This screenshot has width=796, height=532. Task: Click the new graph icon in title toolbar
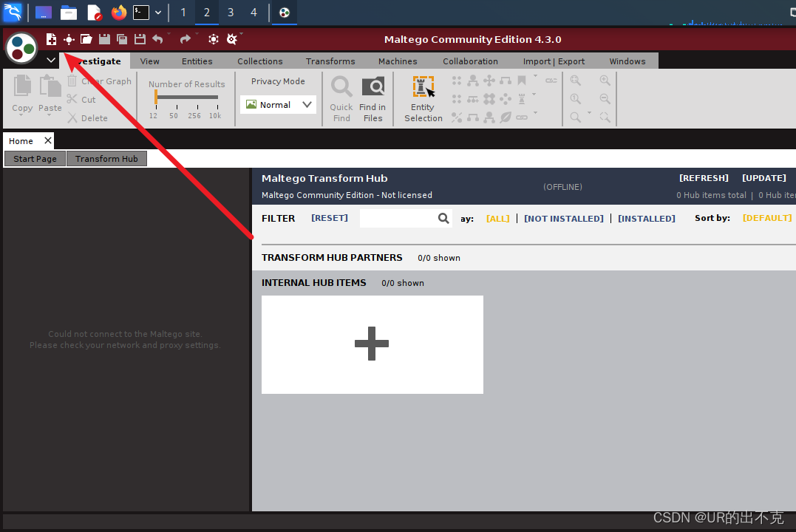[x=51, y=39]
